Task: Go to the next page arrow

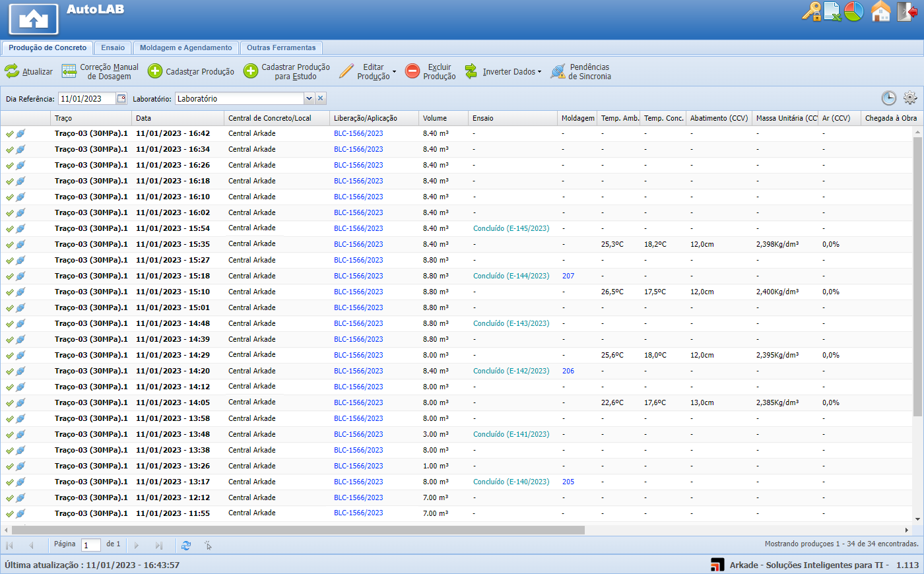Action: point(137,545)
